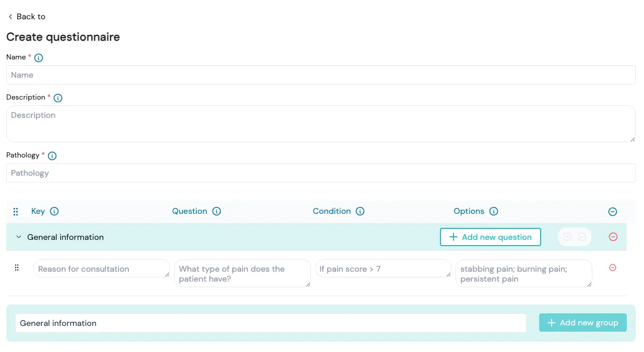The image size is (644, 352).
Task: Delete the General information group with the red minus
Action: pos(613,237)
